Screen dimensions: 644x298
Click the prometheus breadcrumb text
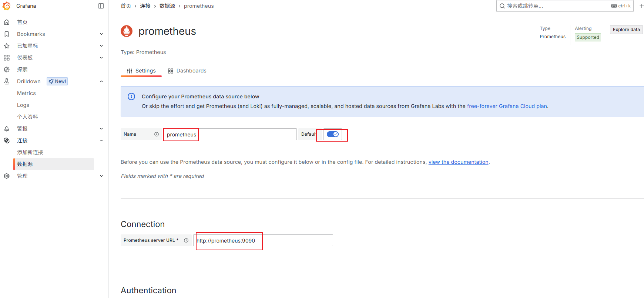tap(199, 6)
